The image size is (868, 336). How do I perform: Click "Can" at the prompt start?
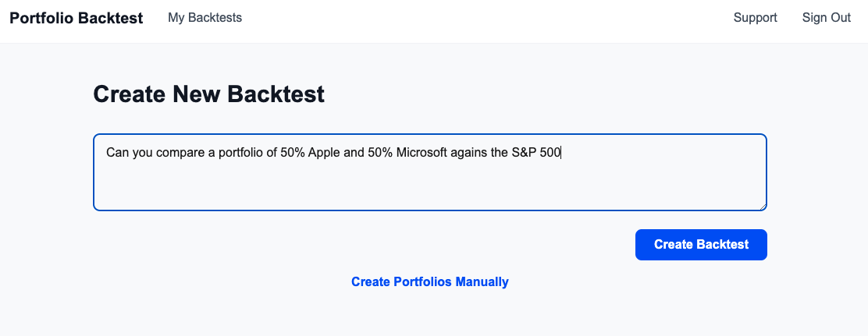coord(117,153)
